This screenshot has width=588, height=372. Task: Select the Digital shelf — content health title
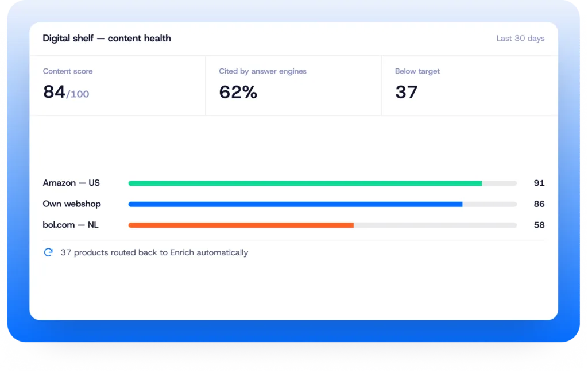107,39
